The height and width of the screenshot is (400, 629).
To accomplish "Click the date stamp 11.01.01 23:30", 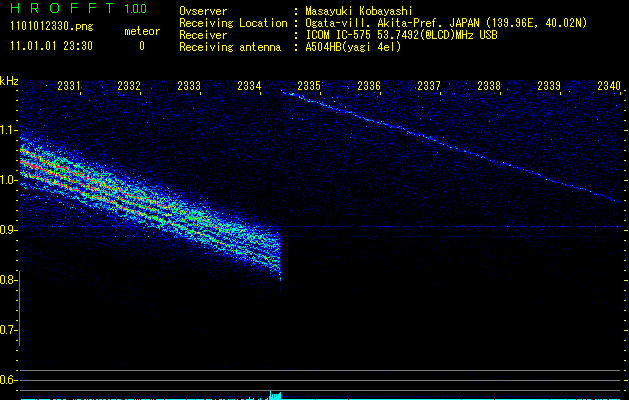I will [51, 46].
